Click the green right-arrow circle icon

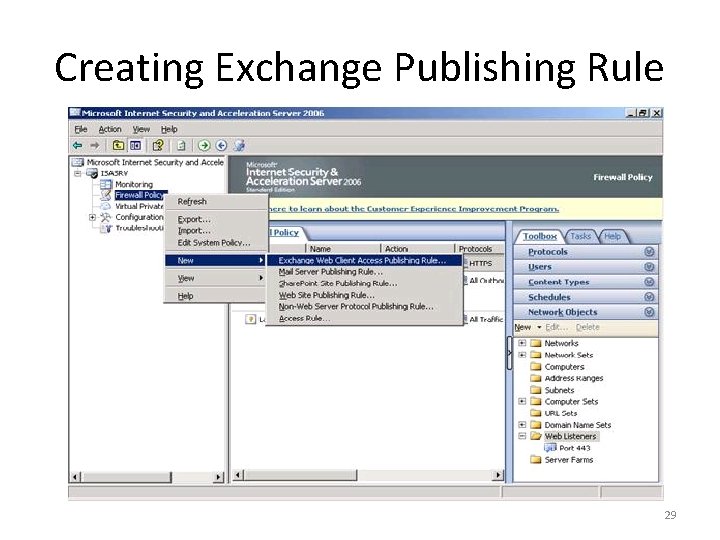point(204,146)
